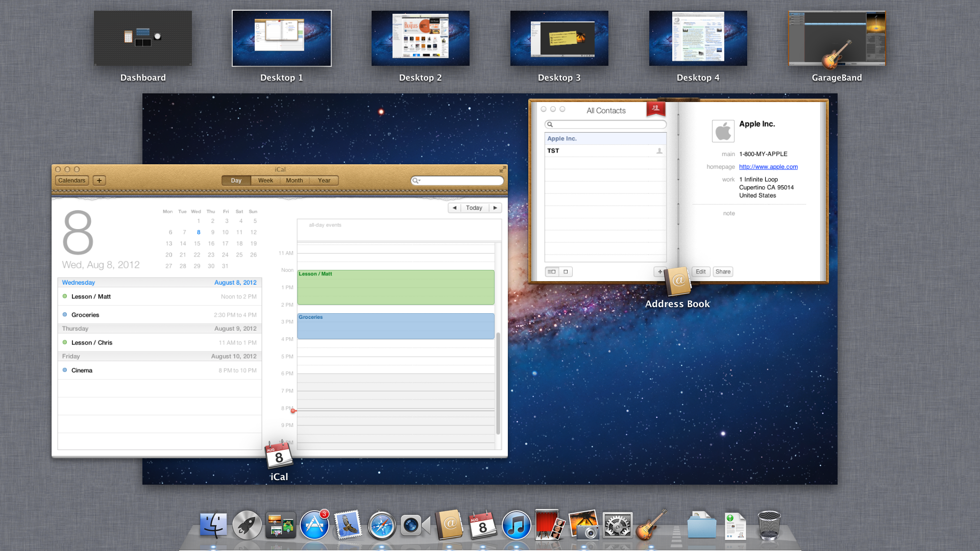This screenshot has height=551, width=980.
Task: Click iCal full screen arrows icon
Action: pyautogui.click(x=503, y=169)
